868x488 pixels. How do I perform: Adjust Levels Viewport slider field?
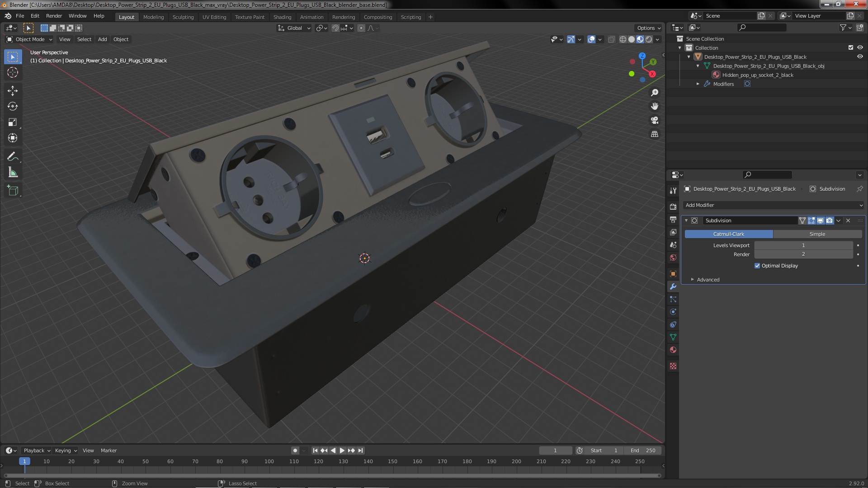click(x=803, y=245)
